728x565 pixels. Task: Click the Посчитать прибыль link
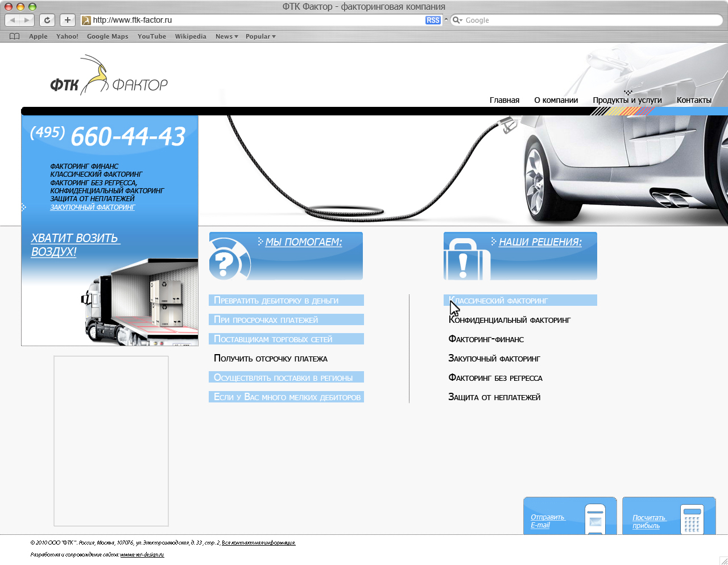click(x=649, y=522)
